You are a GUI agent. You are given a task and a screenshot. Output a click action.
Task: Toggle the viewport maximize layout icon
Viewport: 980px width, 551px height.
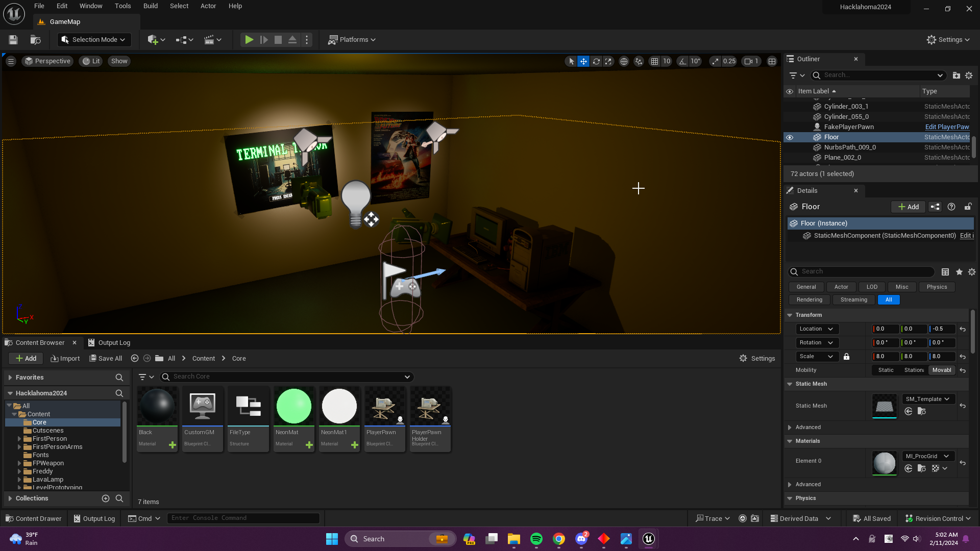(x=772, y=61)
